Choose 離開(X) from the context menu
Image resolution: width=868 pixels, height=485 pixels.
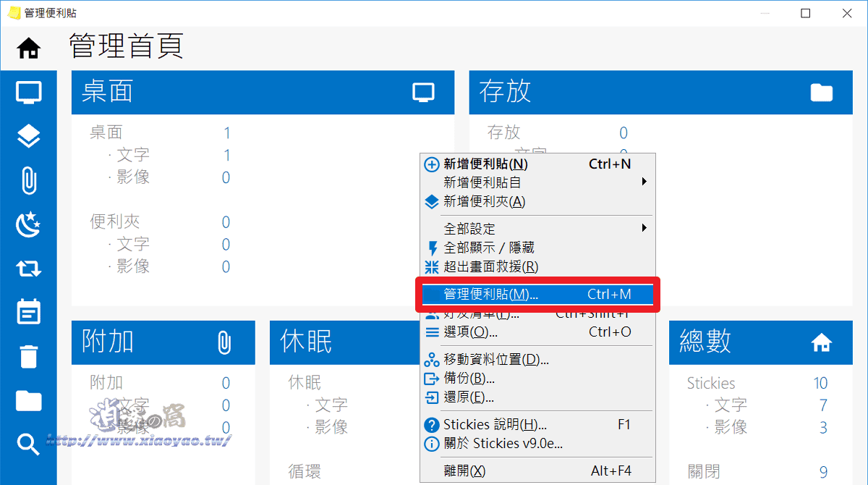click(537, 471)
